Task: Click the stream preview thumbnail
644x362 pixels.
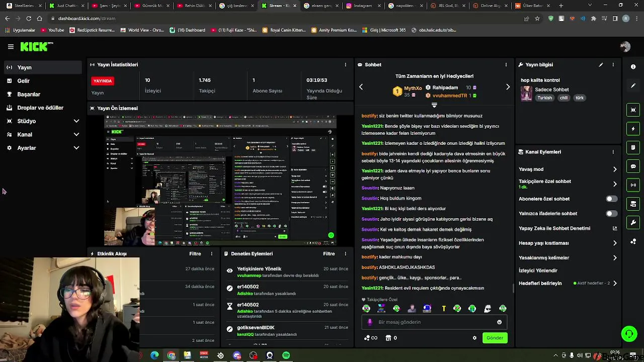Action: pos(220,180)
